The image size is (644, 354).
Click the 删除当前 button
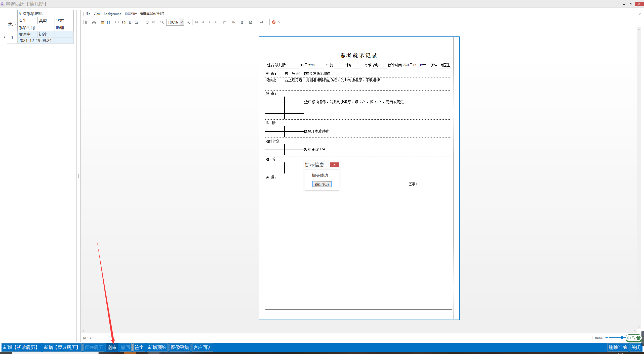(618, 347)
